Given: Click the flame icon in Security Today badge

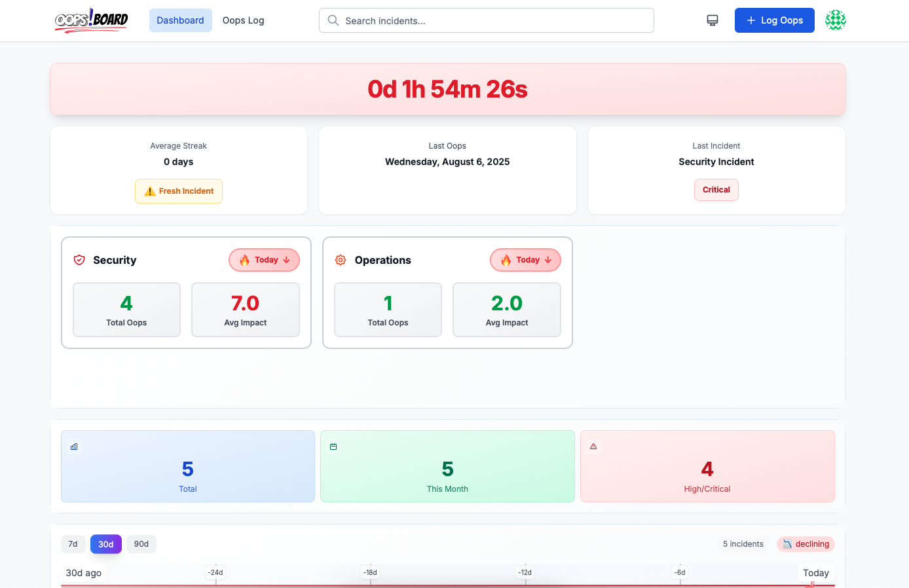Looking at the screenshot, I should click(244, 260).
